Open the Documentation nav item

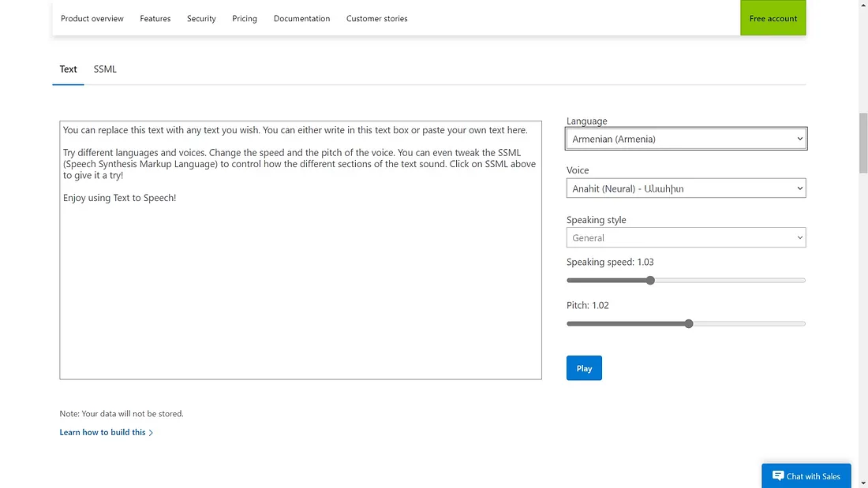pos(301,18)
